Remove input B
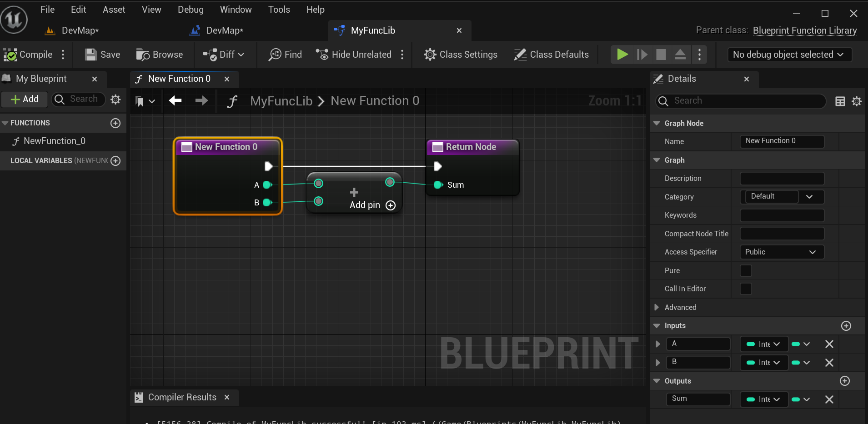Screen dimensions: 868x424 pos(829,362)
